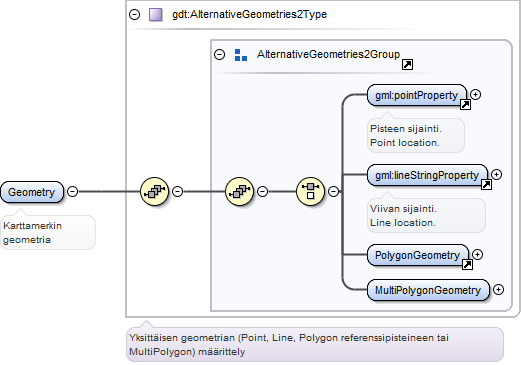Expand the gml:pointProperty element
The image size is (522, 365).
click(475, 95)
